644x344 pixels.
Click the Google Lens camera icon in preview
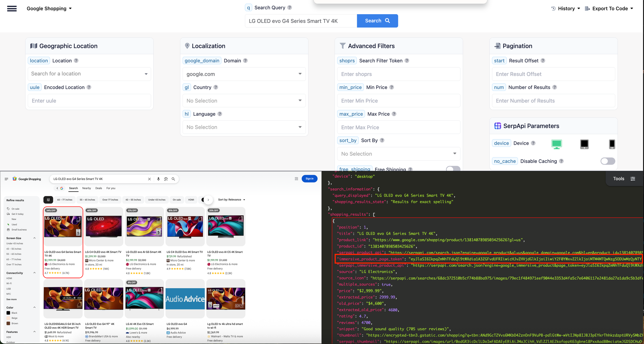click(166, 179)
